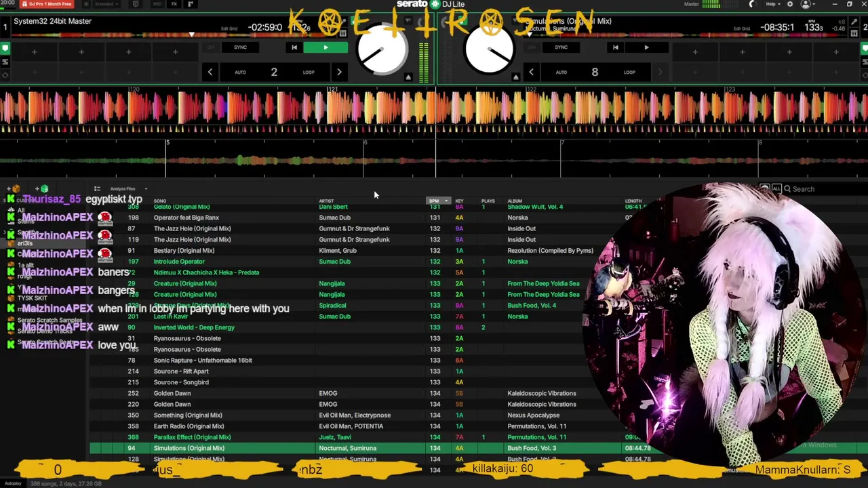Add a new crate icon

tap(15, 188)
